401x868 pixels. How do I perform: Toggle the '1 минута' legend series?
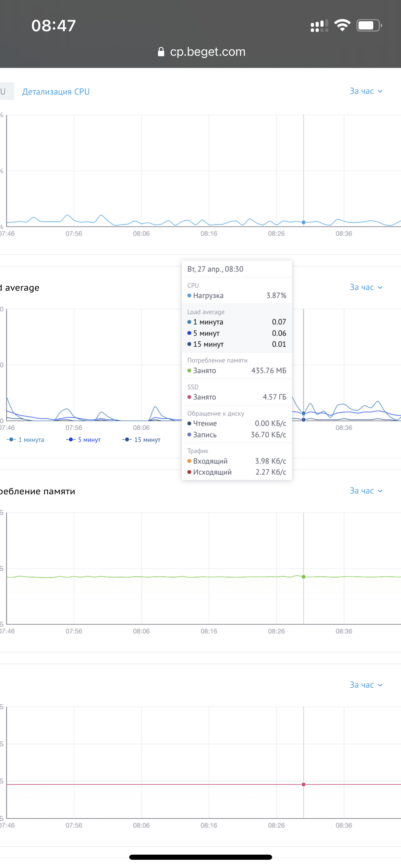coord(25,439)
